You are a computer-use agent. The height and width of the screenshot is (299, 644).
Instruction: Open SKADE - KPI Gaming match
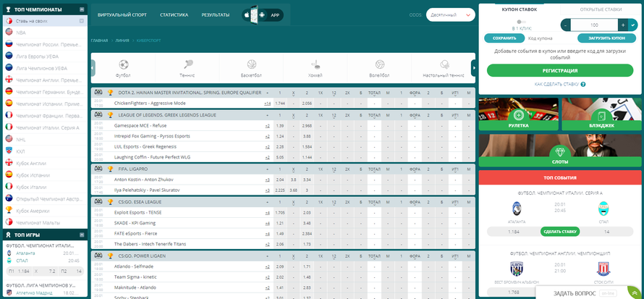[x=135, y=223]
